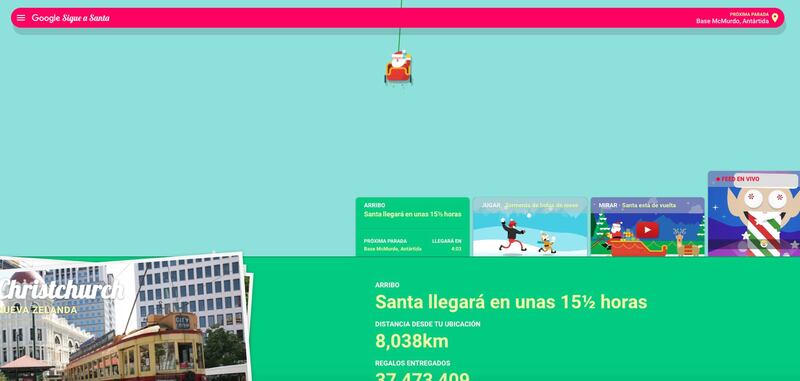Click the snowball-throwing character in Jugar card
Viewport: 800px width, 381px height.
(512, 236)
